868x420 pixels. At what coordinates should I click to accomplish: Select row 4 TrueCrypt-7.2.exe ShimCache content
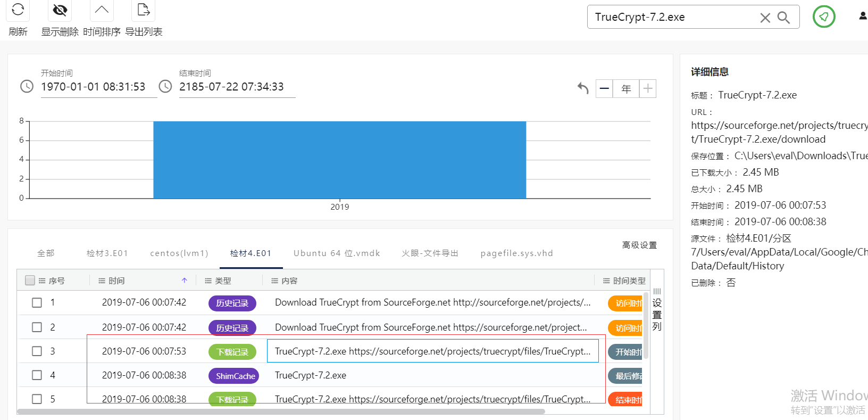point(311,375)
